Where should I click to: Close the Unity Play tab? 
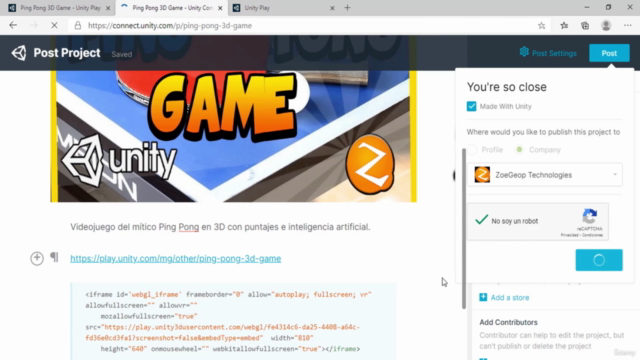tap(332, 8)
